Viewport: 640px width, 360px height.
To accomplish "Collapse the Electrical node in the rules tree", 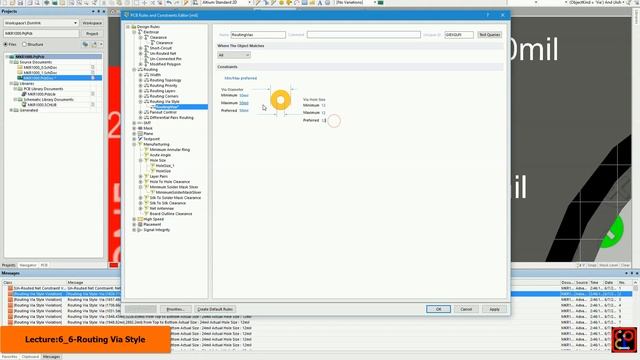I will [134, 32].
